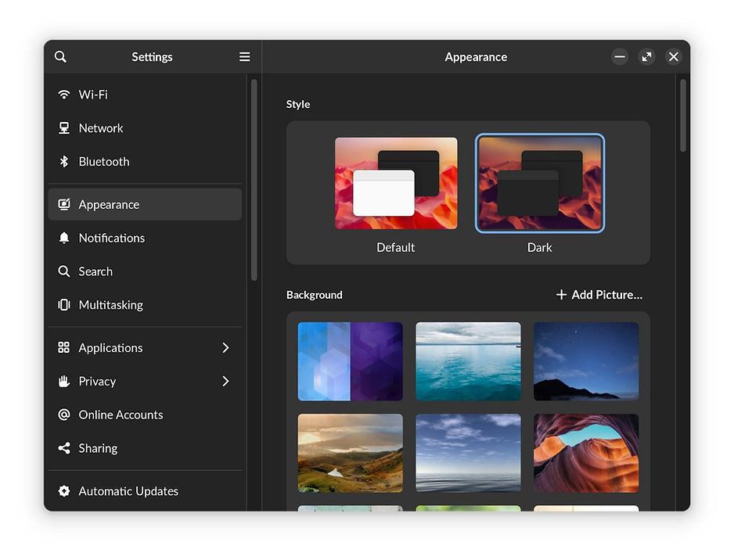Select the Network settings icon
This screenshot has height=560, width=734.
63,127
